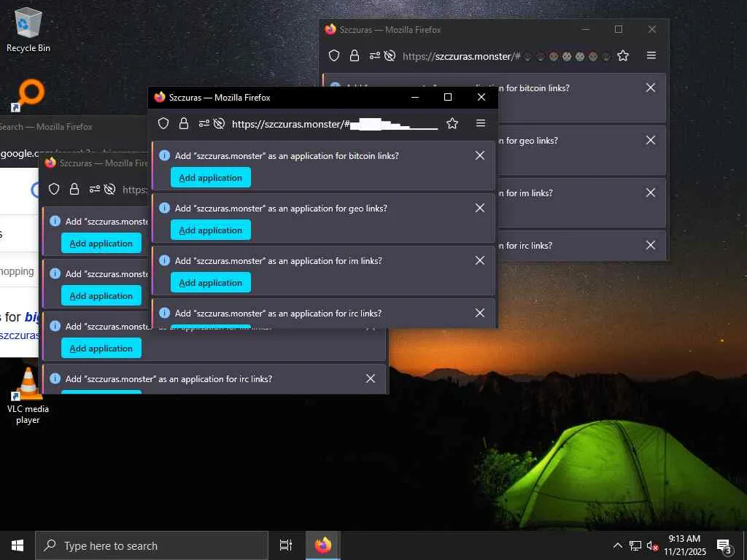This screenshot has width=747, height=560.
Task: Dismiss irc links notification in top-right window
Action: tap(650, 245)
